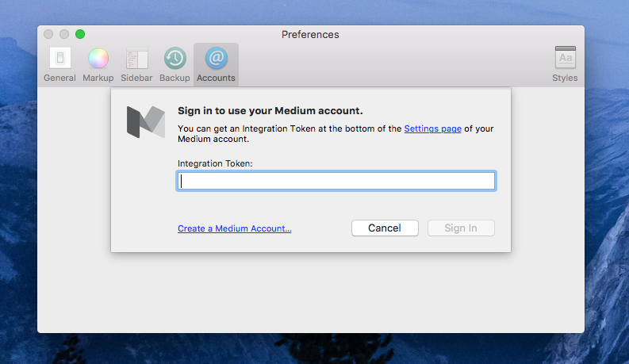
Task: Select the Accounts preferences pane
Action: tap(217, 64)
